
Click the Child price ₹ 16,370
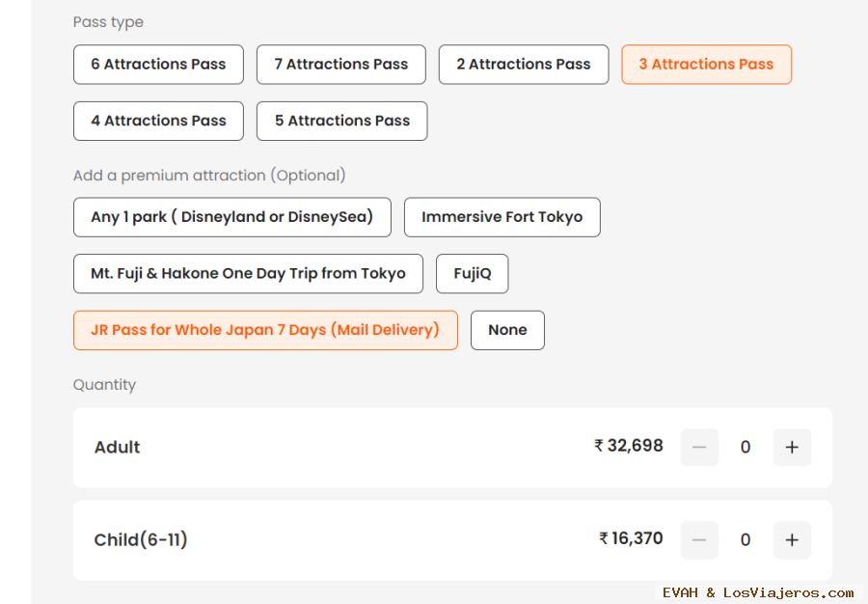tap(631, 538)
